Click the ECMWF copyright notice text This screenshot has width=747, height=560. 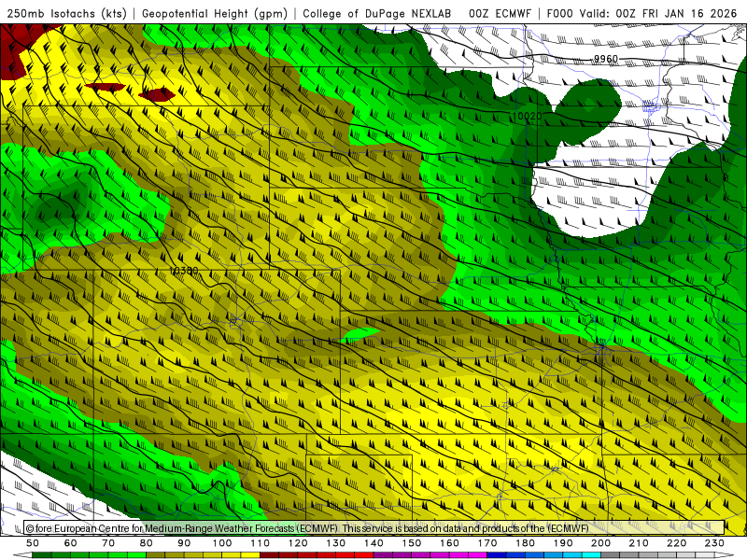(x=307, y=528)
